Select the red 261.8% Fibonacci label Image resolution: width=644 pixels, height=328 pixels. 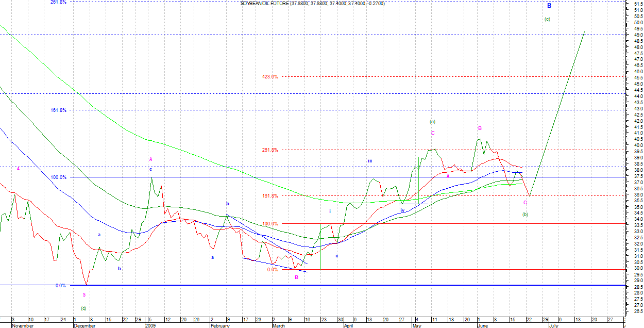(x=270, y=150)
